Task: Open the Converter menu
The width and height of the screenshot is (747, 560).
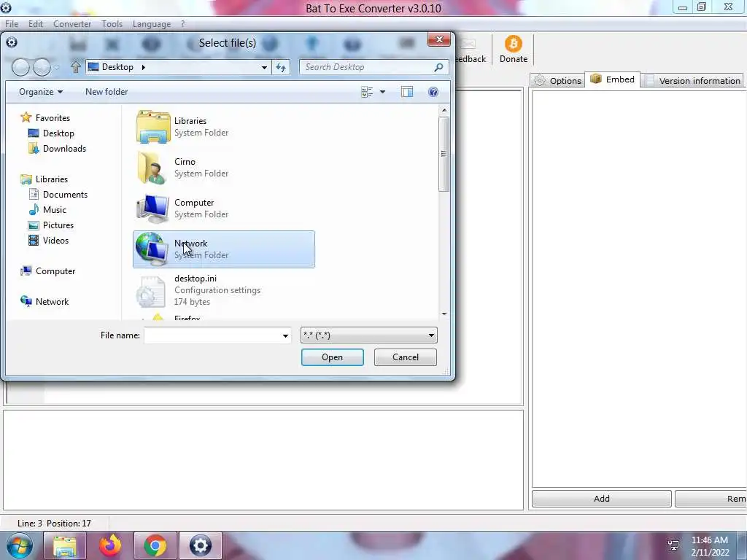Action: [72, 24]
